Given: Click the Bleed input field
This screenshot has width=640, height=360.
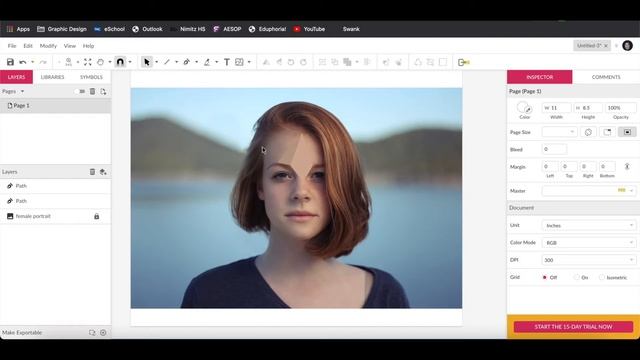Looking at the screenshot, I should [554, 149].
